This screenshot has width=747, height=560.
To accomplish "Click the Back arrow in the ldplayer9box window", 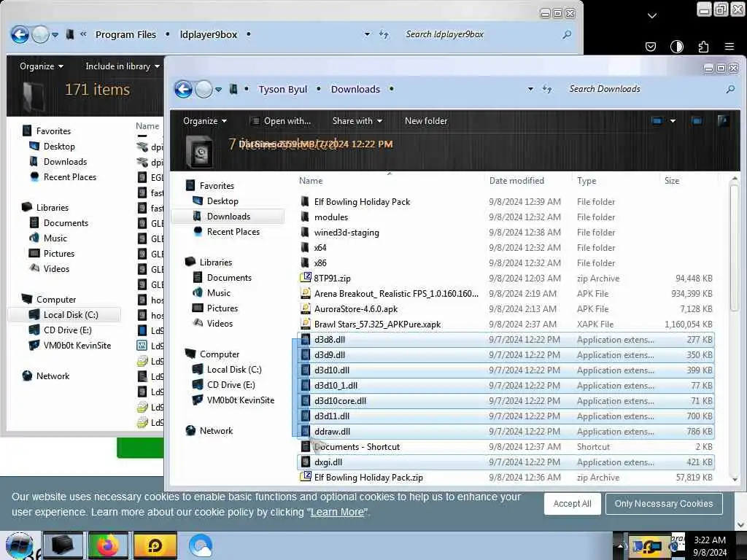I will pyautogui.click(x=20, y=34).
